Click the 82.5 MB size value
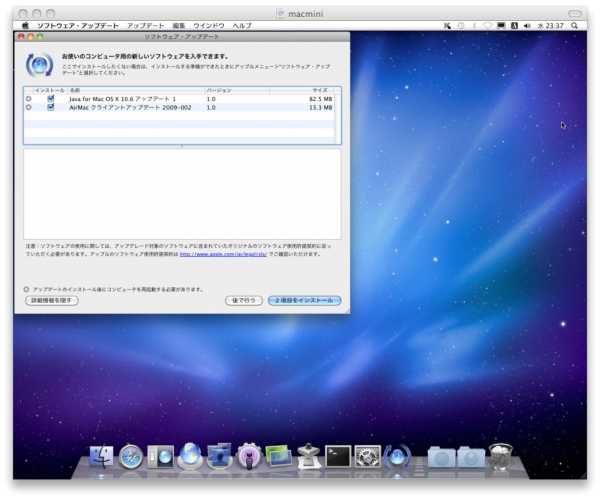600x499 pixels. pos(321,99)
